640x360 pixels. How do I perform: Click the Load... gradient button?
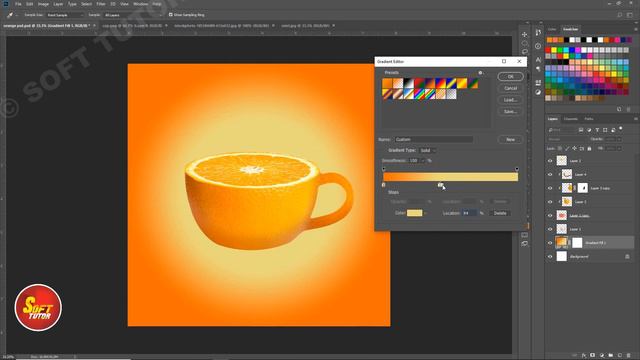[510, 100]
